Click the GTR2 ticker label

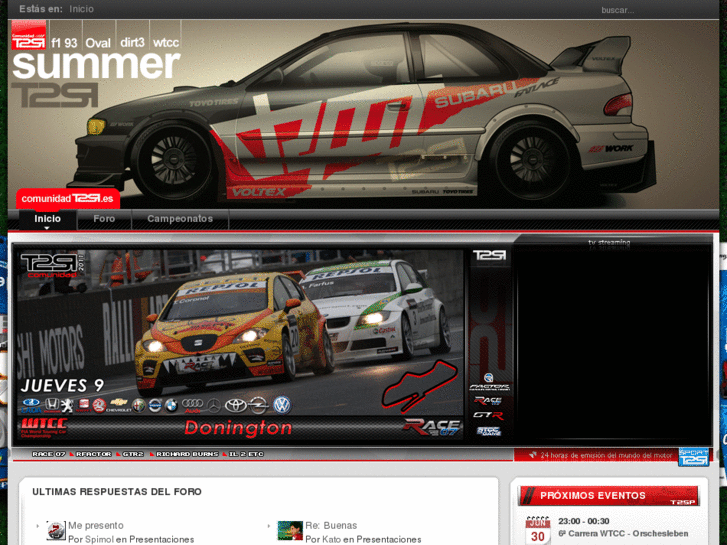pyautogui.click(x=133, y=454)
